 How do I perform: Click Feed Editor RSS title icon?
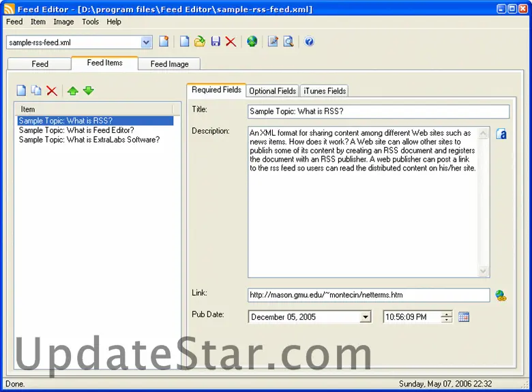pyautogui.click(x=9, y=9)
